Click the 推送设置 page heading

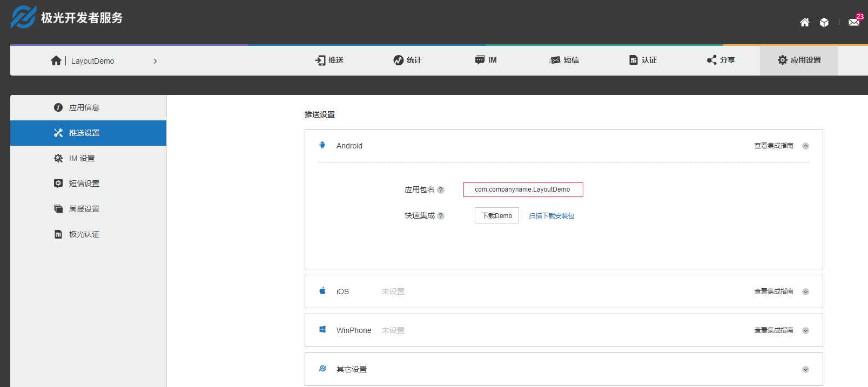click(320, 114)
